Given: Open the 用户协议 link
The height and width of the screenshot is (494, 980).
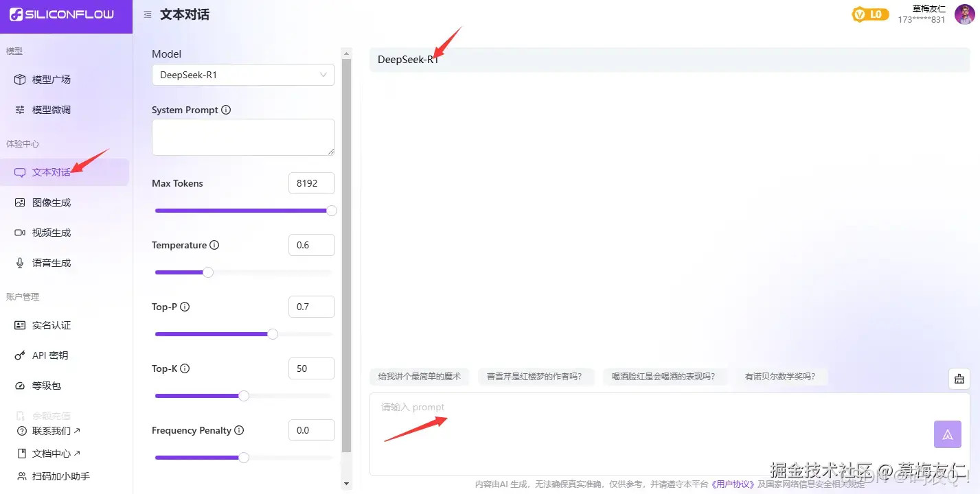Looking at the screenshot, I should (733, 484).
